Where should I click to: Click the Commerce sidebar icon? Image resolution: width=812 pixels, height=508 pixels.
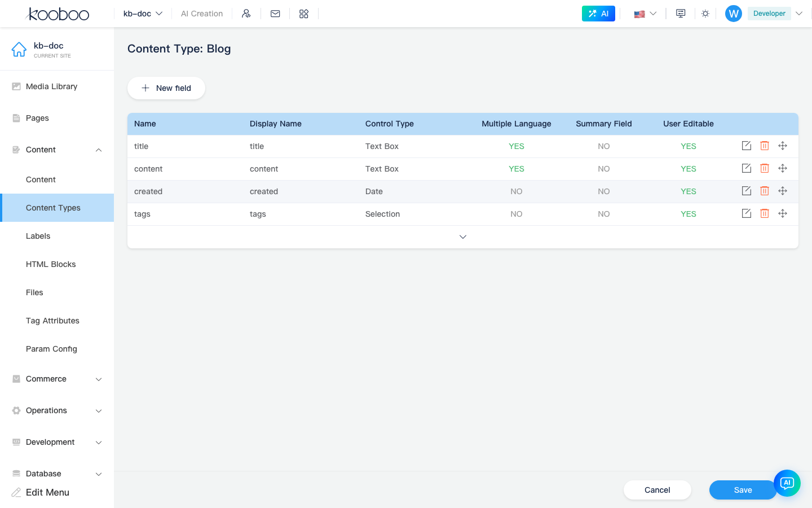point(16,379)
